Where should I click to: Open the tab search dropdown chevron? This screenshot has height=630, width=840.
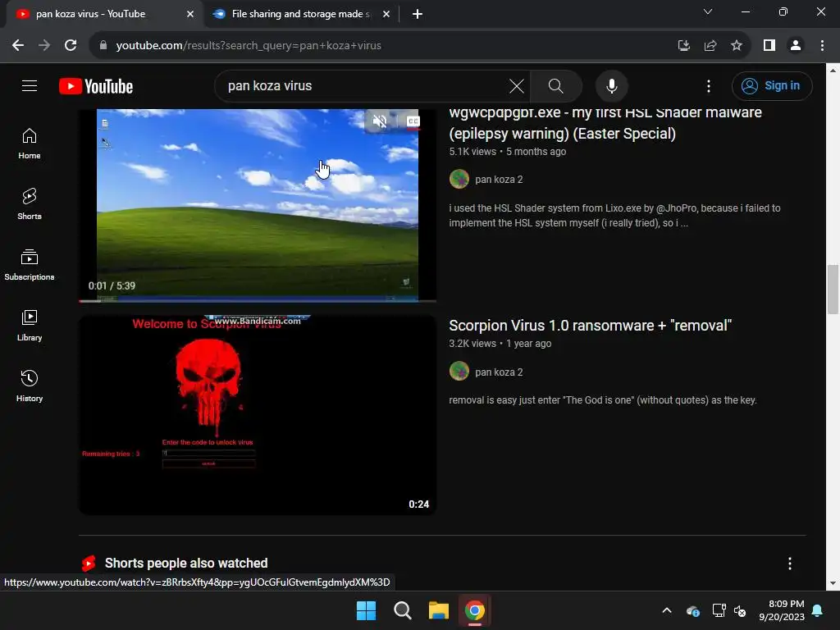point(708,11)
